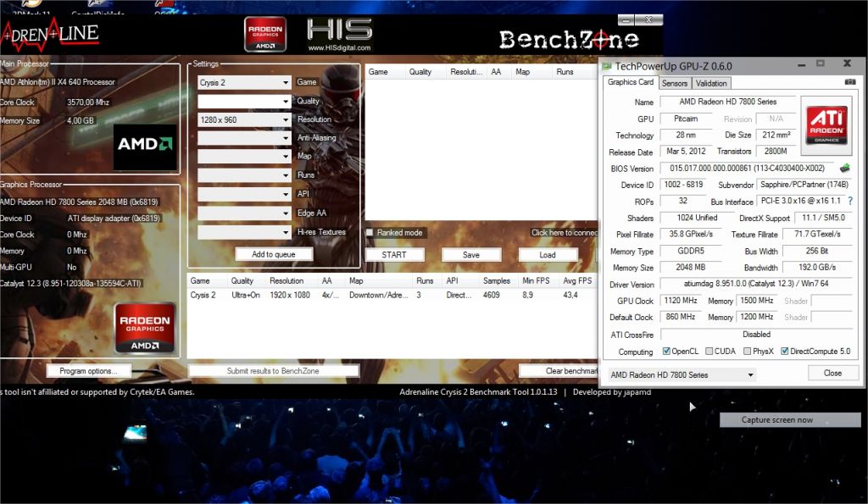Click the 'Click here to connect' link
868x504 pixels.
point(564,232)
